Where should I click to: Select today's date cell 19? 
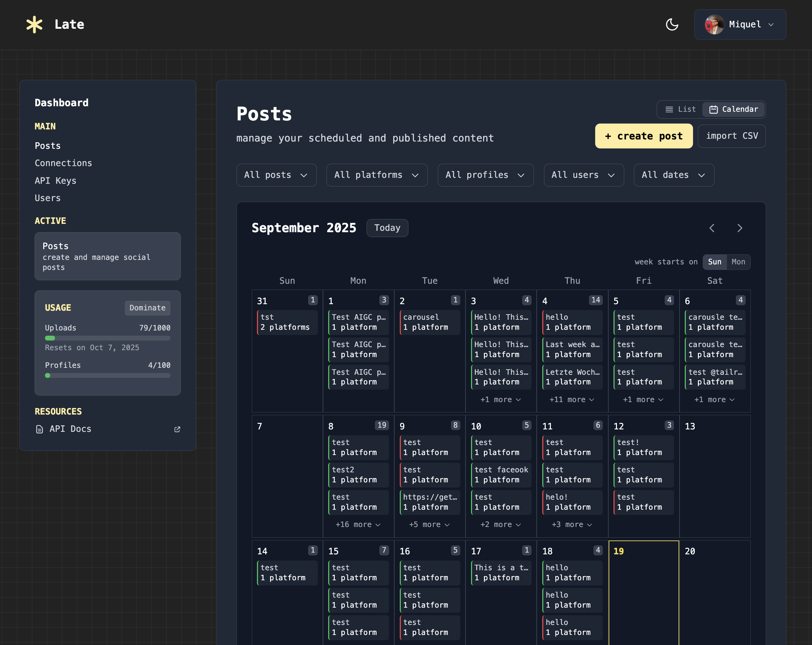tap(644, 593)
